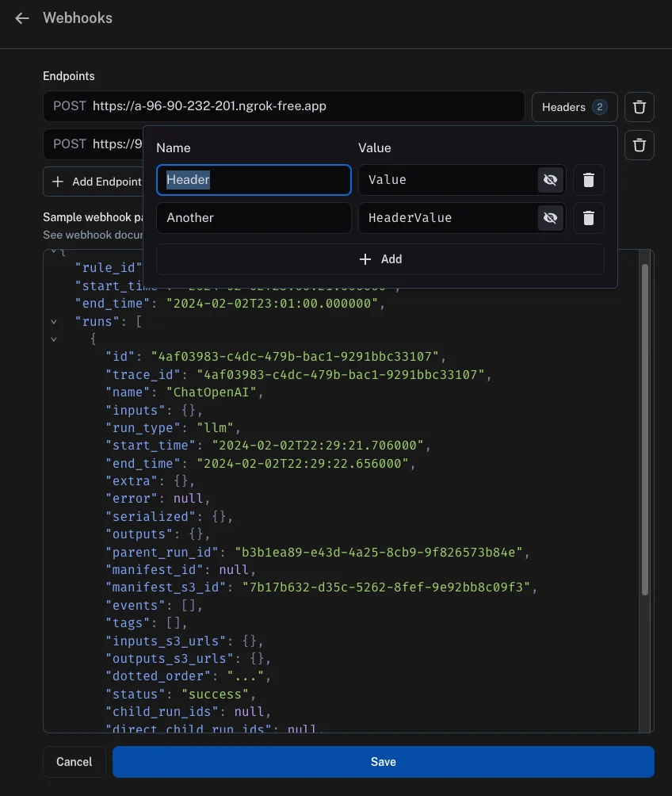Go back using the Webhooks arrow
The image size is (672, 796).
[22, 18]
